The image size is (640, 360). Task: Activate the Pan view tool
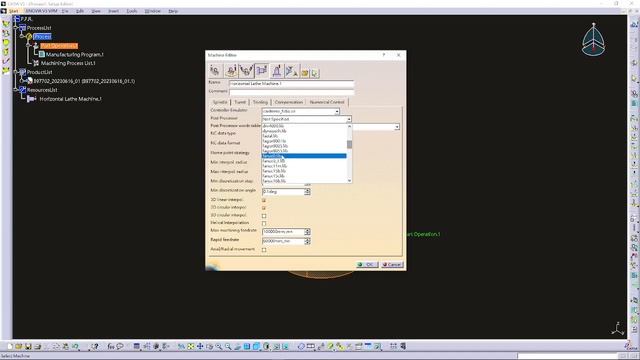[x=200, y=347]
